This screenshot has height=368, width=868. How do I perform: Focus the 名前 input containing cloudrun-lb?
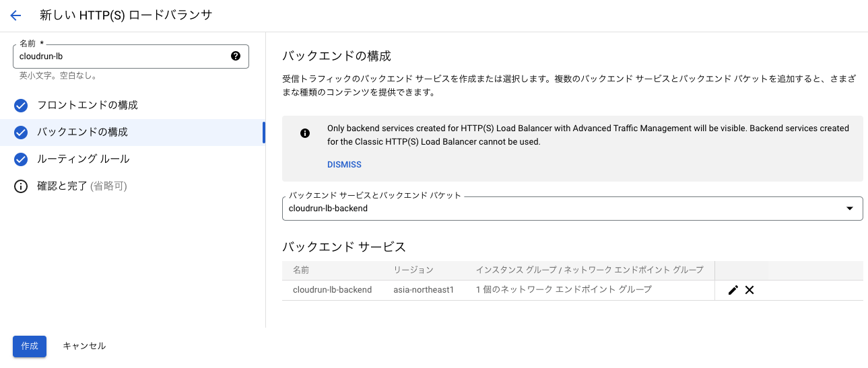(x=131, y=57)
